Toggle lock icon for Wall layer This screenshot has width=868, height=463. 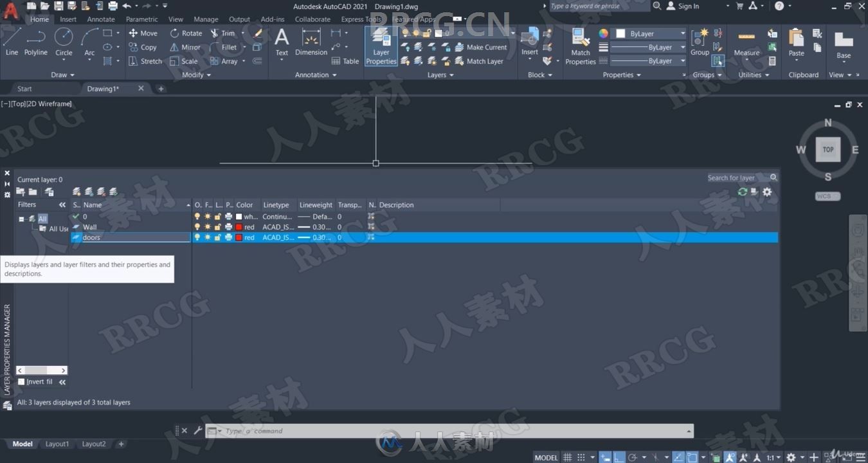coord(218,227)
